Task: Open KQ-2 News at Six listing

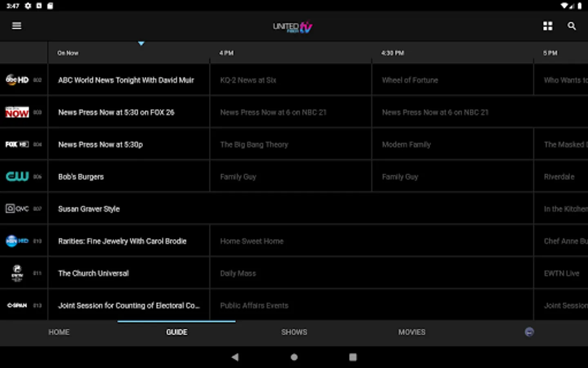Action: coord(291,80)
